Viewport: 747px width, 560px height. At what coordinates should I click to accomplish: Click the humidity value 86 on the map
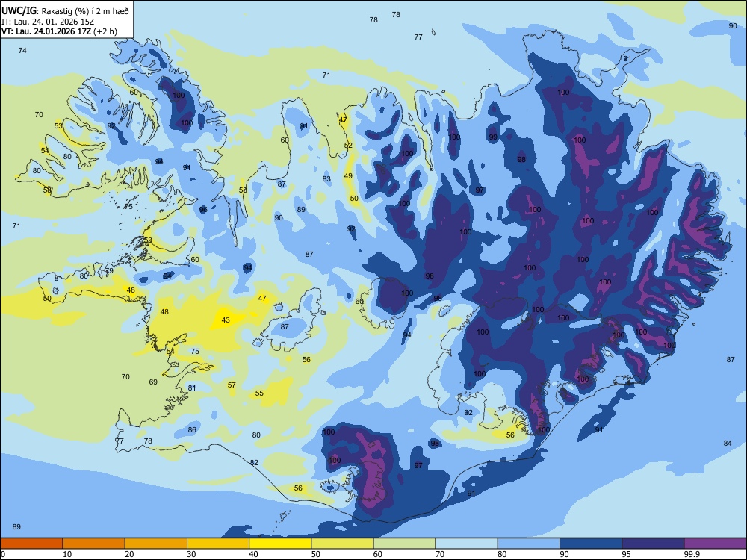click(x=192, y=429)
